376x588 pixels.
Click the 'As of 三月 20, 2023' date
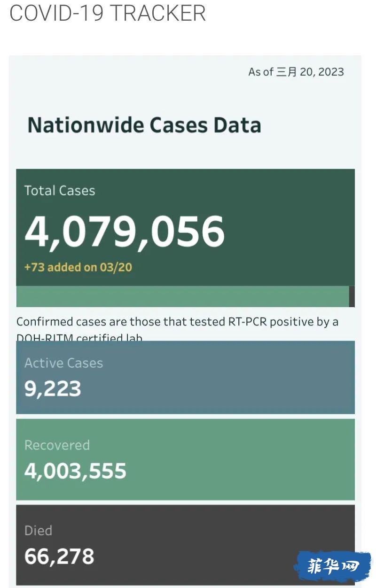click(296, 72)
